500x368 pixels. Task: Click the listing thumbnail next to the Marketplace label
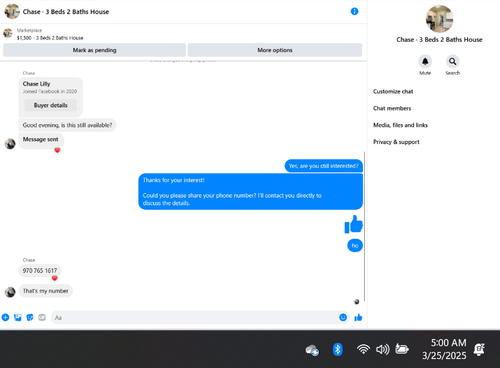pyautogui.click(x=8, y=33)
